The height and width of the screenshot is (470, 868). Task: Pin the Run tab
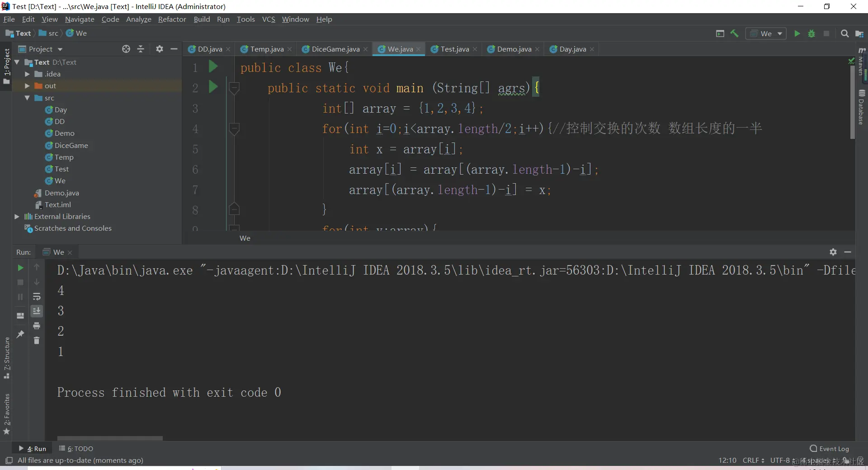[x=20, y=334]
